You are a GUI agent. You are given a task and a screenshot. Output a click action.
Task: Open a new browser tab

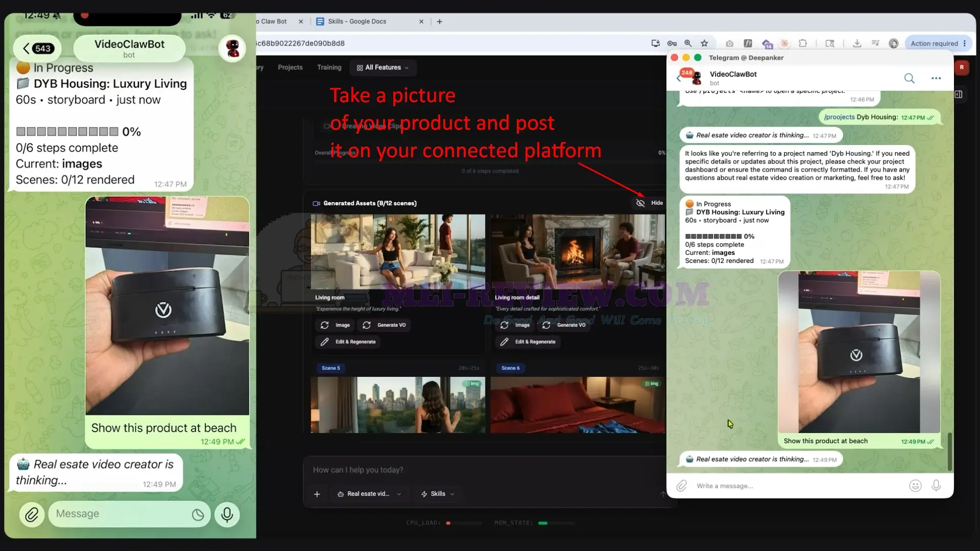tap(440, 21)
